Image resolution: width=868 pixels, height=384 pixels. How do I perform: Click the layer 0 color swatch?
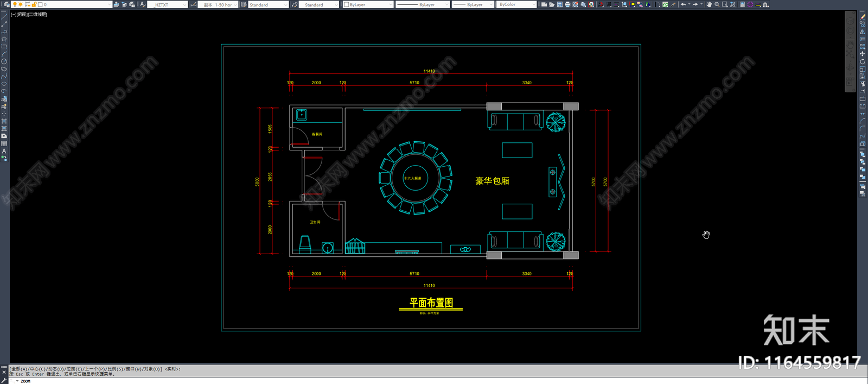[40, 4]
